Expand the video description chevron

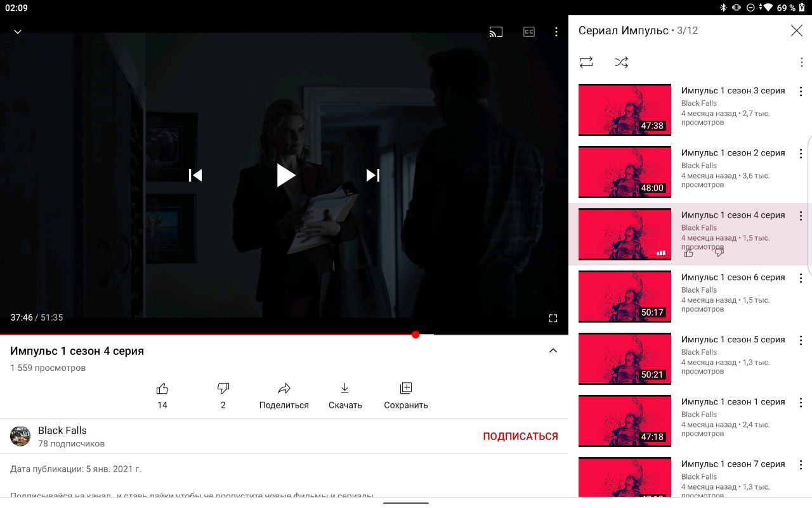click(553, 351)
